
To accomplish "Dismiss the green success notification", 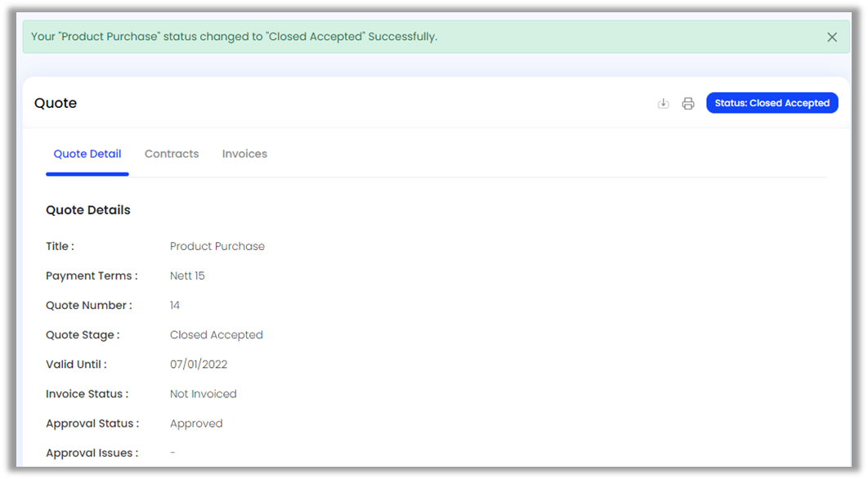I will (x=832, y=37).
